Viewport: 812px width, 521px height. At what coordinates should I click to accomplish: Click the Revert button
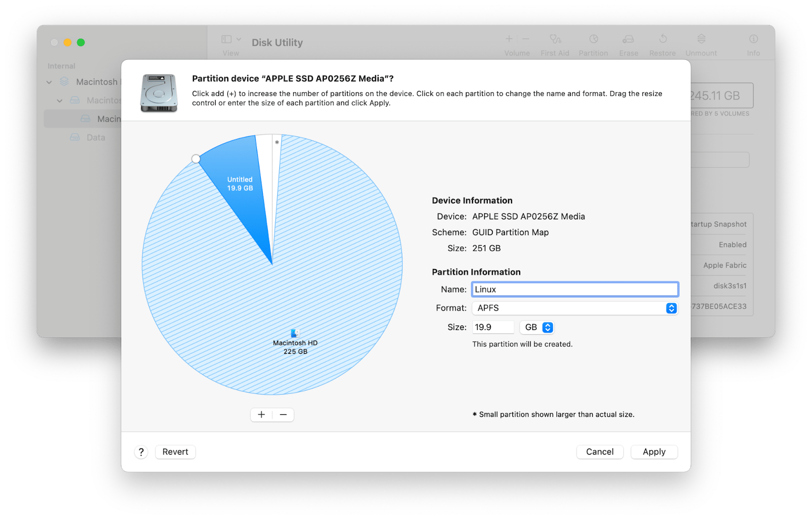175,452
